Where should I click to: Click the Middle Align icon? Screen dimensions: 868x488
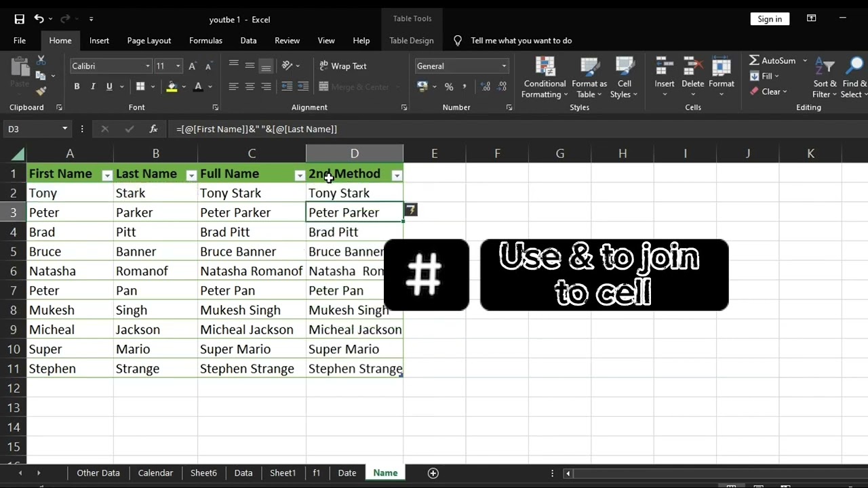click(250, 66)
